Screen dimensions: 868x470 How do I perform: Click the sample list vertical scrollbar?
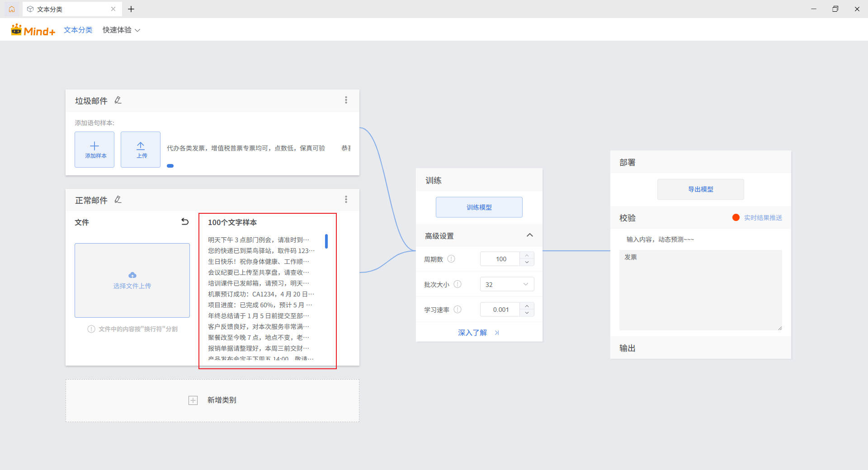tap(326, 241)
